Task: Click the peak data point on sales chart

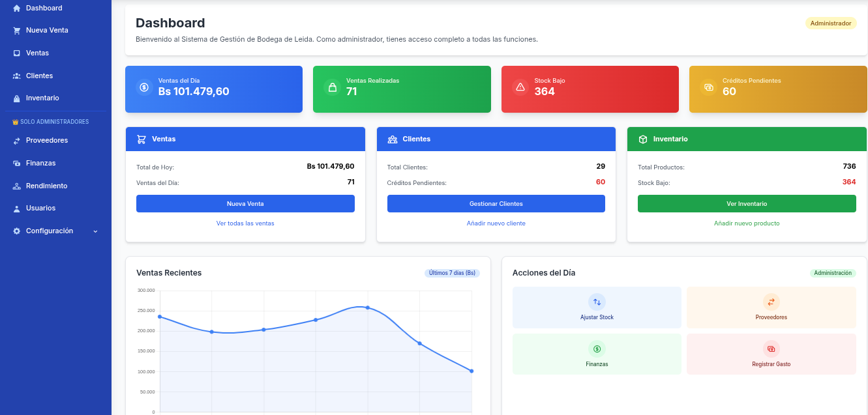Action: [368, 308]
